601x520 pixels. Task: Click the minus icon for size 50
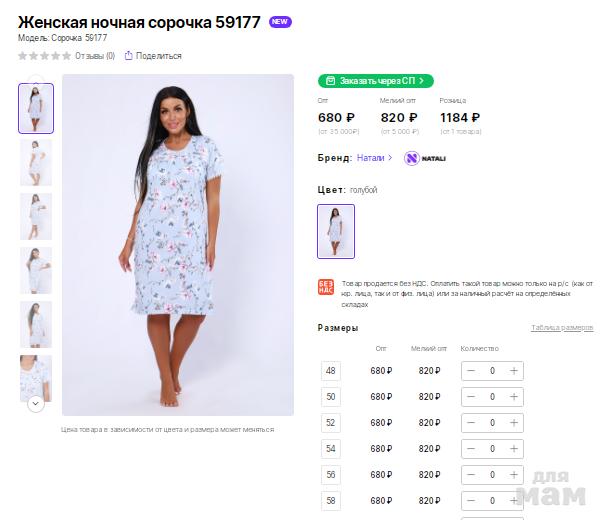coord(471,397)
